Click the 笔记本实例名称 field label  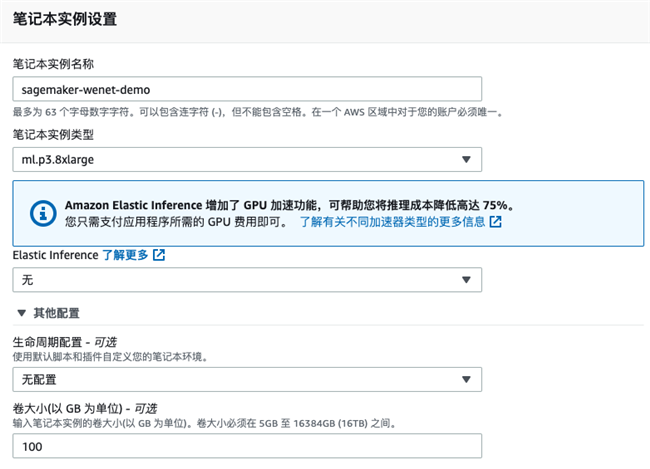pos(53,64)
